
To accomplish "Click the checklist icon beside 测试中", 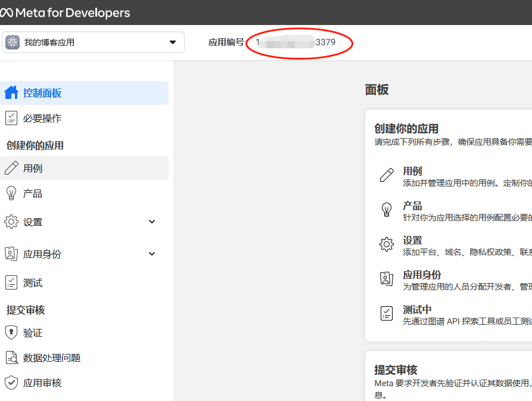I will [x=387, y=313].
